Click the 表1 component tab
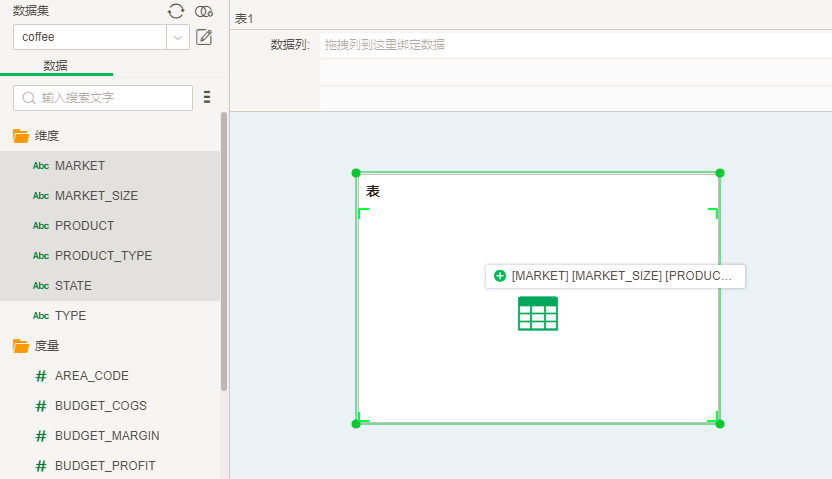The image size is (832, 479). 244,19
